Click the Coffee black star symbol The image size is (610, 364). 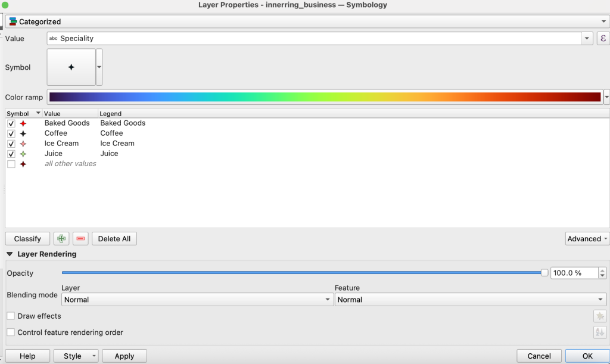point(23,133)
